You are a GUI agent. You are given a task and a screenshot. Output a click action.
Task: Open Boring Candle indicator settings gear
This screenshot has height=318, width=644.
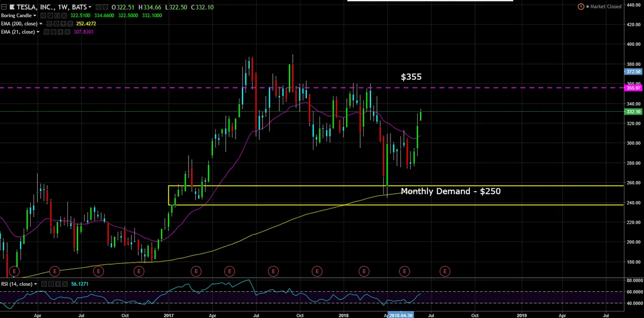coord(50,16)
